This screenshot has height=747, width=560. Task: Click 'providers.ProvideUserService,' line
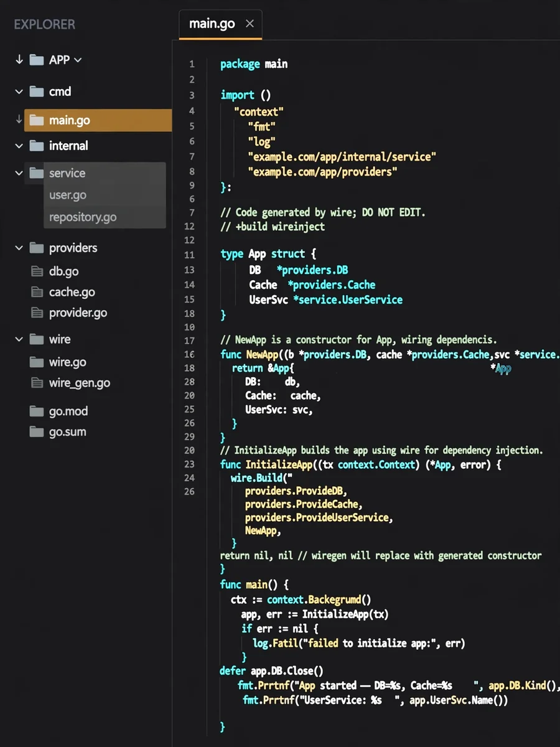[319, 517]
